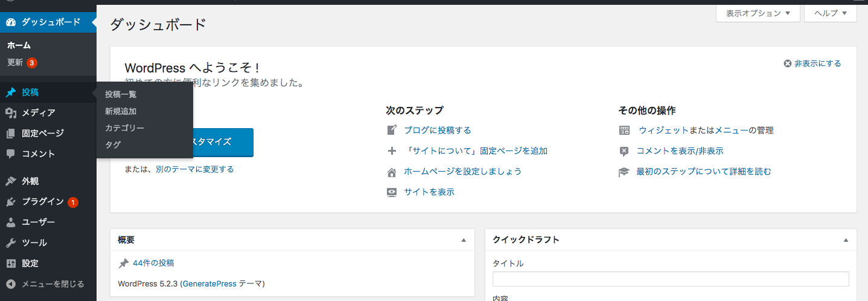
Task: Open the ヘルプ dropdown tab
Action: click(x=831, y=13)
